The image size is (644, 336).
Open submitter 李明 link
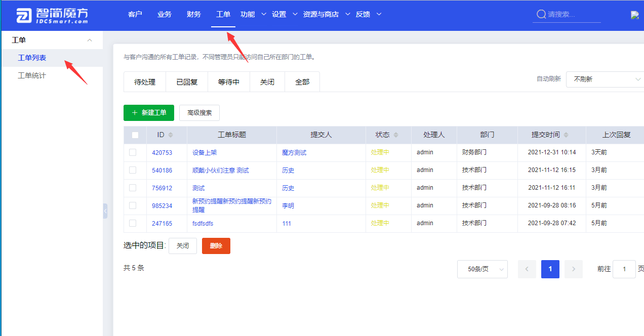(288, 206)
